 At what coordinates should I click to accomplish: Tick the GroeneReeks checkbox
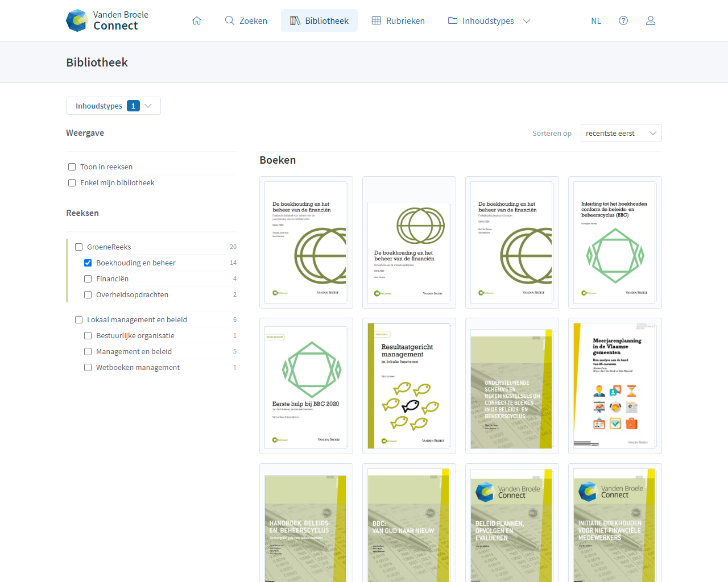[78, 247]
